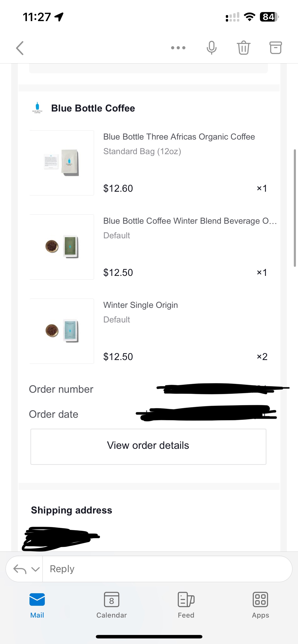Tap the Blue Bottle Coffee logo
This screenshot has width=298, height=644.
click(37, 108)
